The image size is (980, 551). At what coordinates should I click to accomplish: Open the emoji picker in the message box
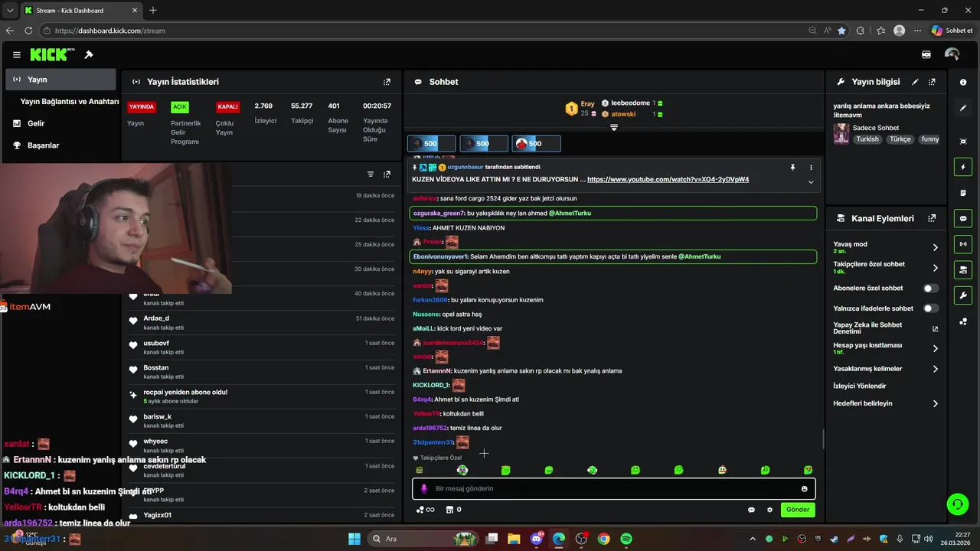[x=804, y=488]
